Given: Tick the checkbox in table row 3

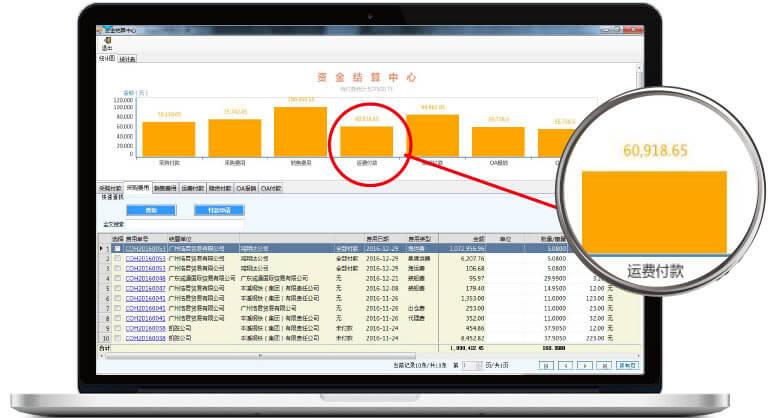Looking at the screenshot, I should 117,269.
